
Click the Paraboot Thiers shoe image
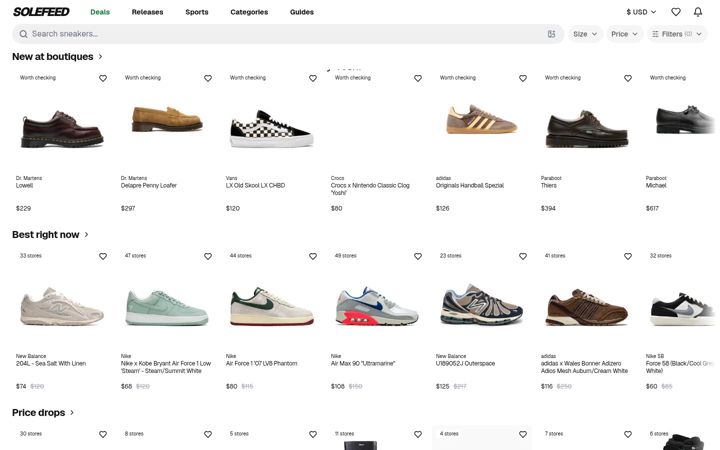[586, 128]
